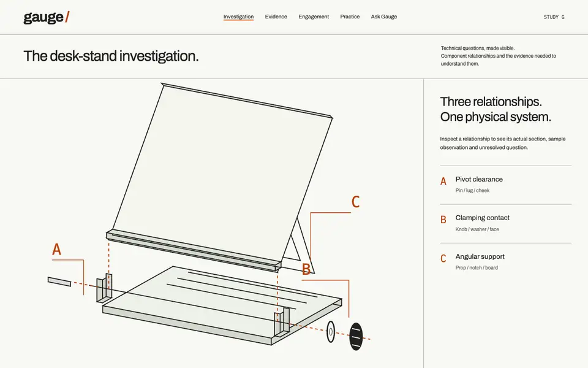Screen dimensions: 588x368
Task: Click the A callout label on diagram
Action: pos(56,250)
